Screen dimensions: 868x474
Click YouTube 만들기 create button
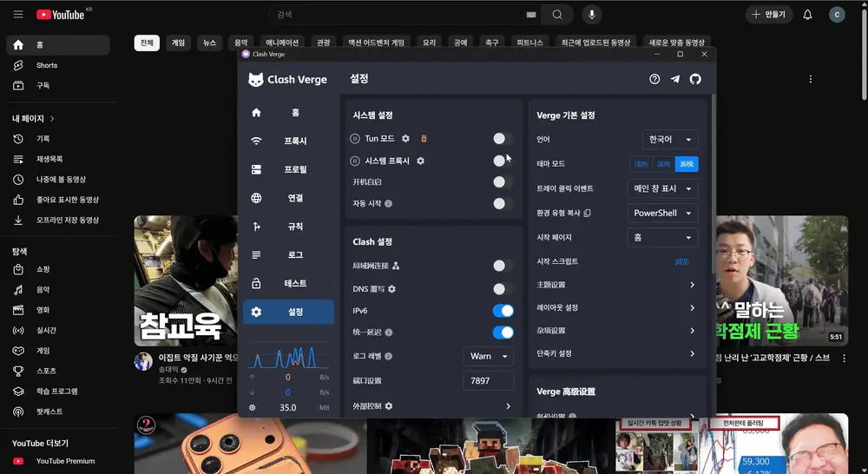tap(769, 15)
